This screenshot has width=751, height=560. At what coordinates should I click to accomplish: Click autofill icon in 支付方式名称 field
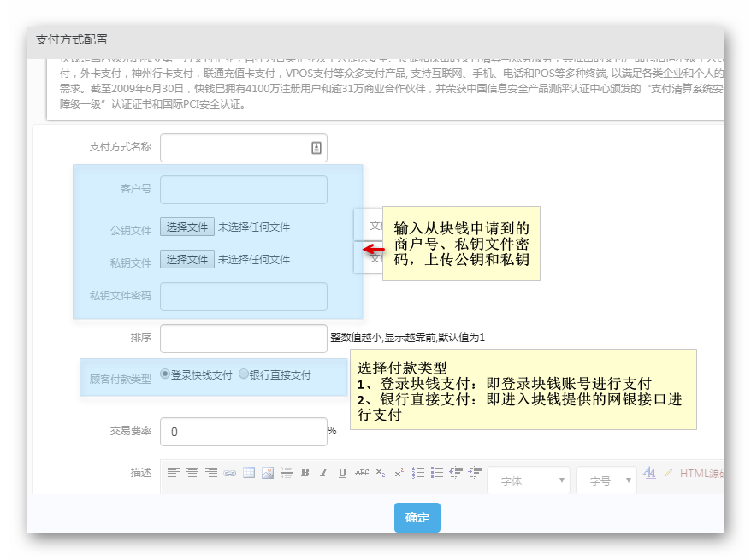316,148
